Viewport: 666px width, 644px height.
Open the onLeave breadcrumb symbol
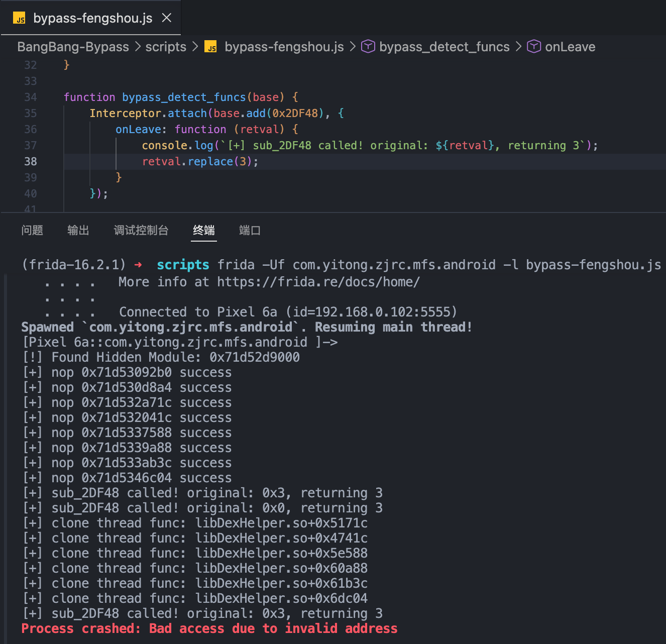click(570, 47)
